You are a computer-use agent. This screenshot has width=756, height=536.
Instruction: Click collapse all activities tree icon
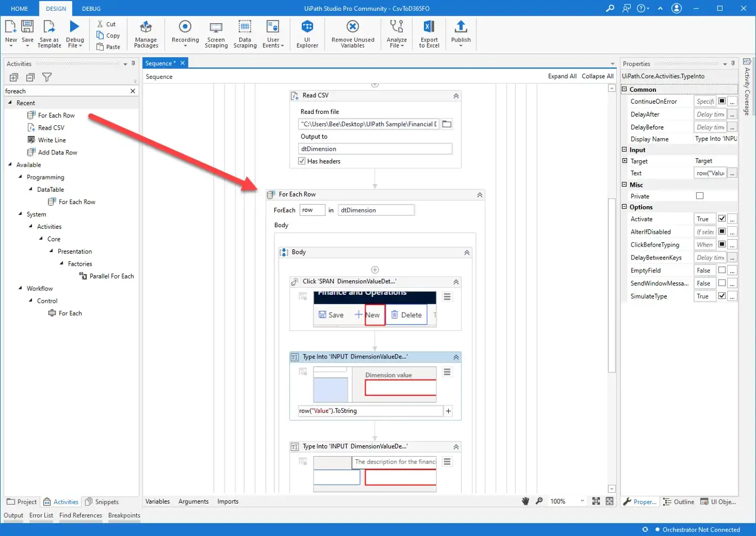click(30, 77)
